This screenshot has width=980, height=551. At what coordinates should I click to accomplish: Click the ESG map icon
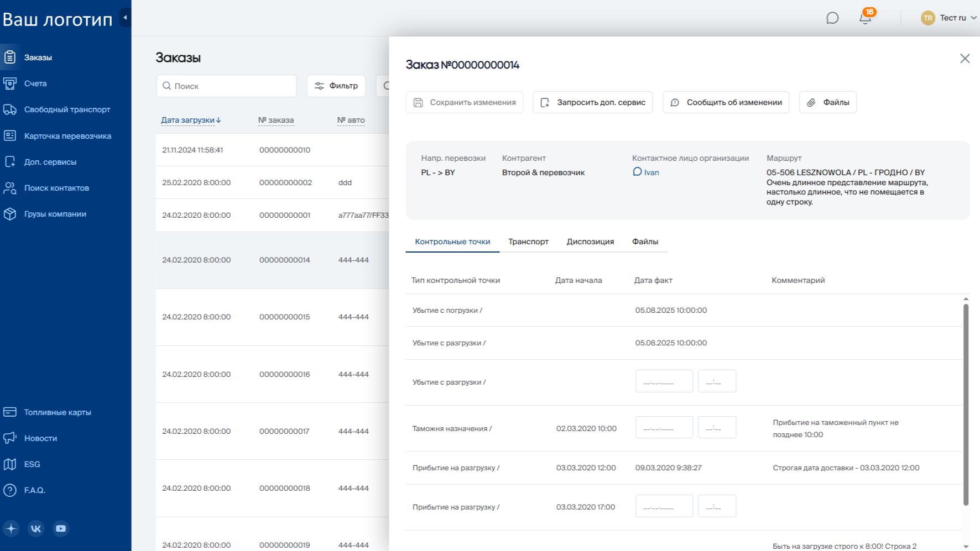(10, 464)
